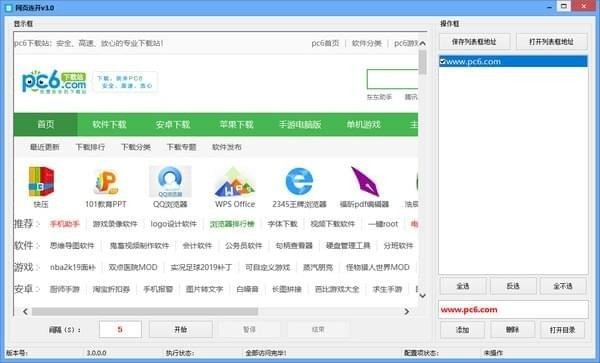Image resolution: width=600 pixels, height=363 pixels.
Task: Click the 福昕pdf编辑器 purple icon
Action: click(364, 181)
